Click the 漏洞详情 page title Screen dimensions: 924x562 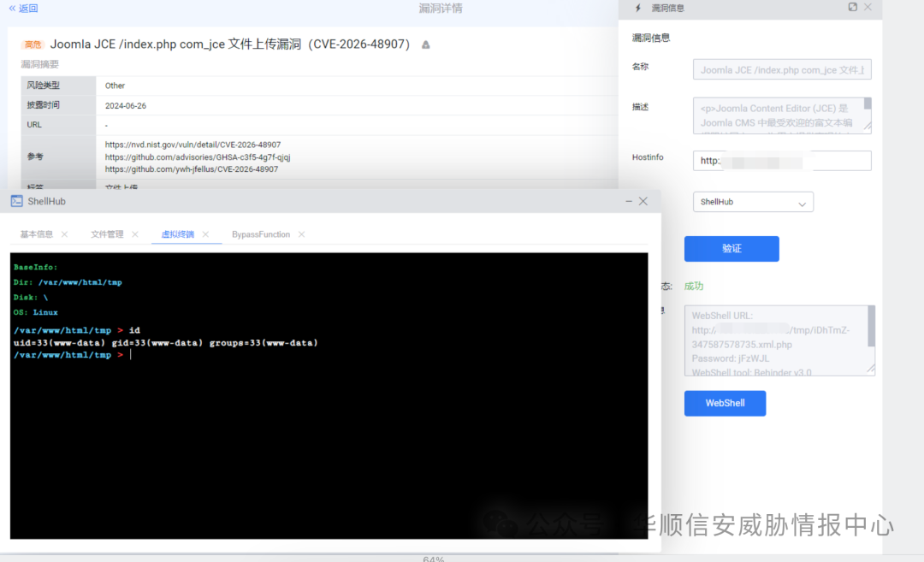pos(441,9)
